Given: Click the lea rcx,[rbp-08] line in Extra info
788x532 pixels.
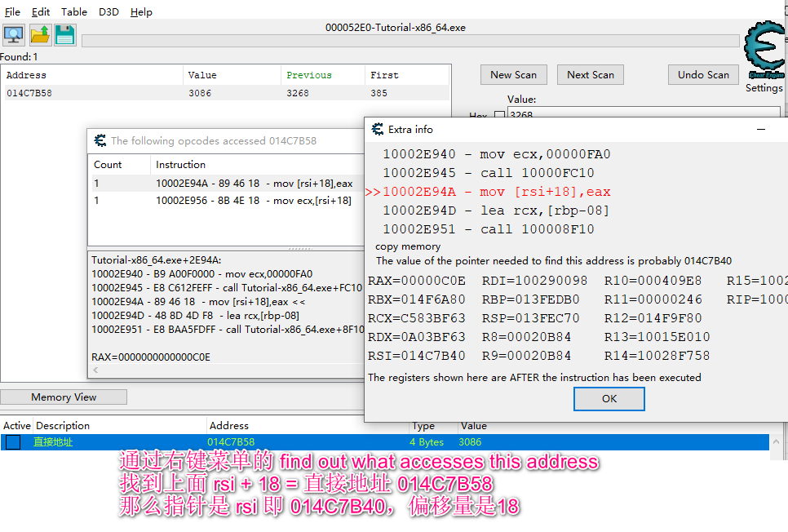Looking at the screenshot, I should [495, 211].
